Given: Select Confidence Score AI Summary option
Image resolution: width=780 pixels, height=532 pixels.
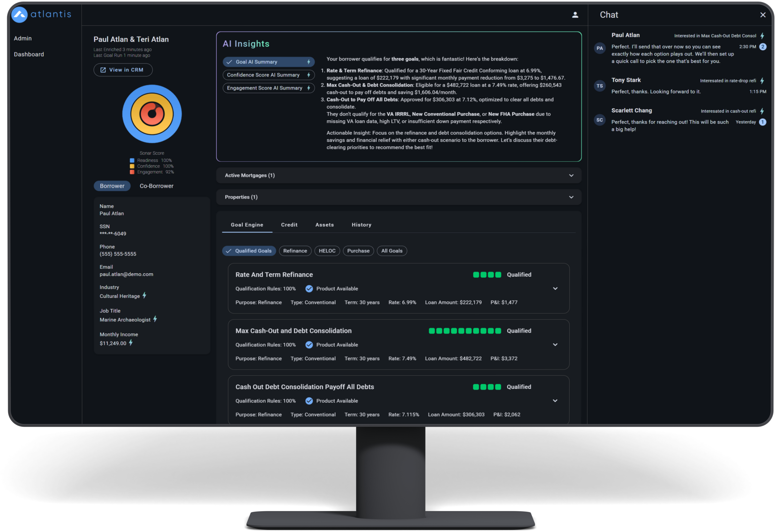Looking at the screenshot, I should click(269, 75).
